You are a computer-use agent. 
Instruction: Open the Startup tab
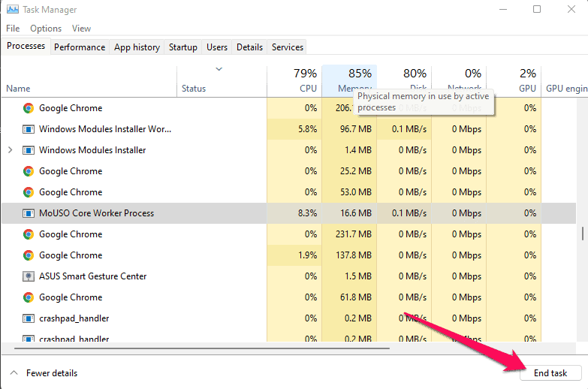[x=182, y=47]
